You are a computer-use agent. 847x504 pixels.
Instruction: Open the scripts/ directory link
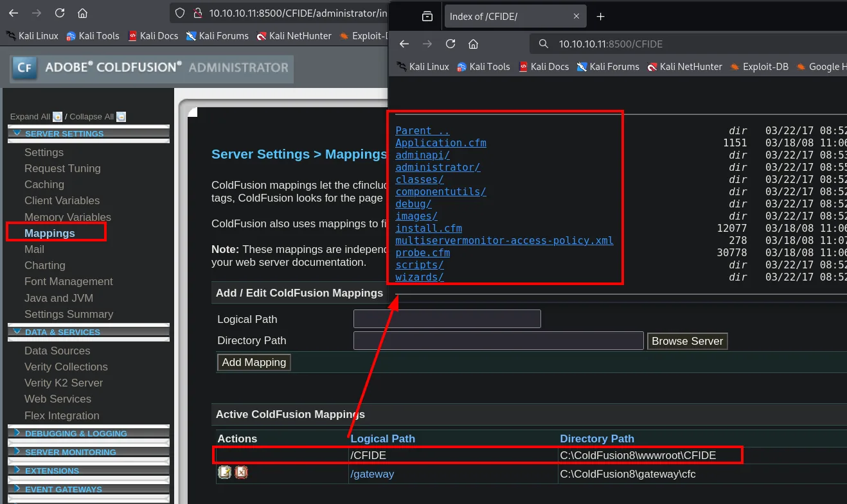pyautogui.click(x=420, y=265)
